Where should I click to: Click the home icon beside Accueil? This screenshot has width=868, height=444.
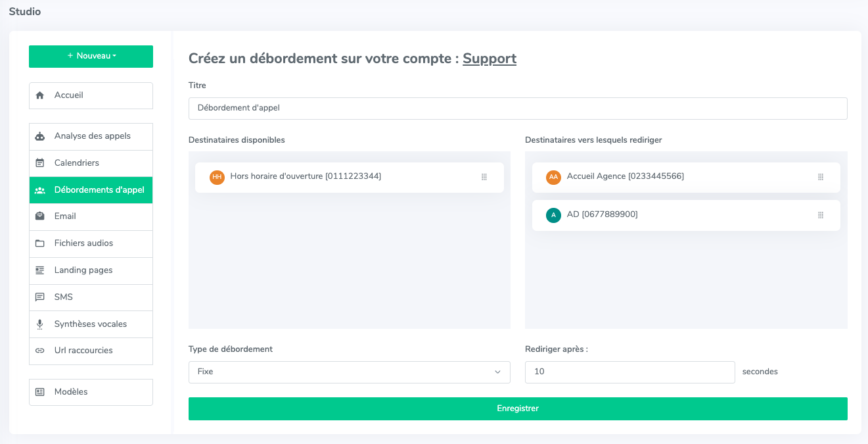pyautogui.click(x=40, y=95)
